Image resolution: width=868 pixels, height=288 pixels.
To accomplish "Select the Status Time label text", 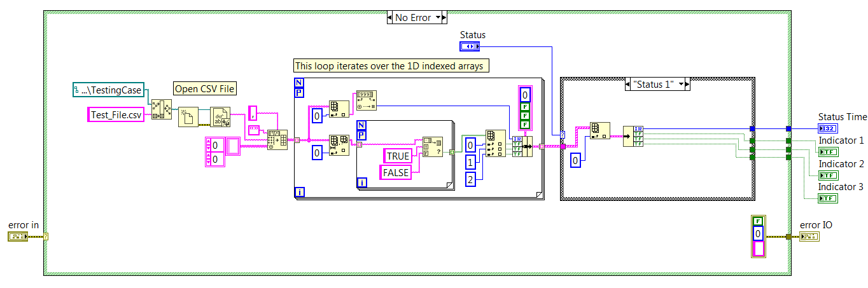I will (x=843, y=117).
